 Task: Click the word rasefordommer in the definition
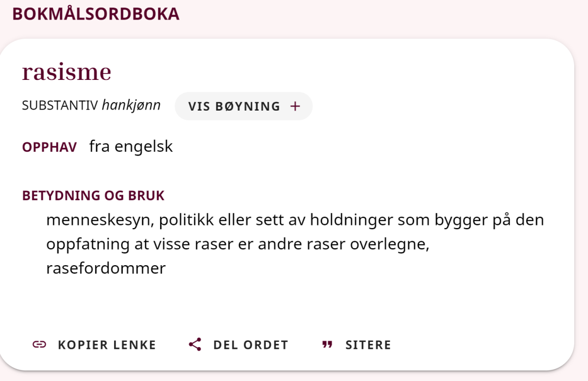[106, 268]
